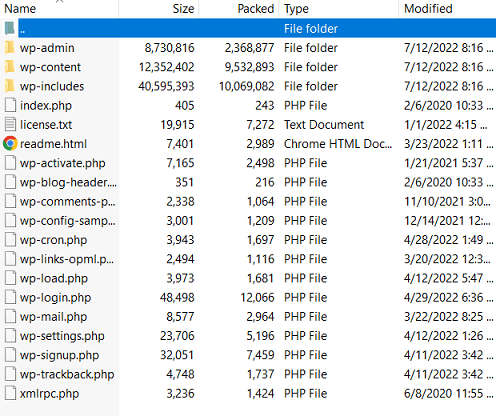Click the 'File folder' type of wp-admin

[311, 48]
